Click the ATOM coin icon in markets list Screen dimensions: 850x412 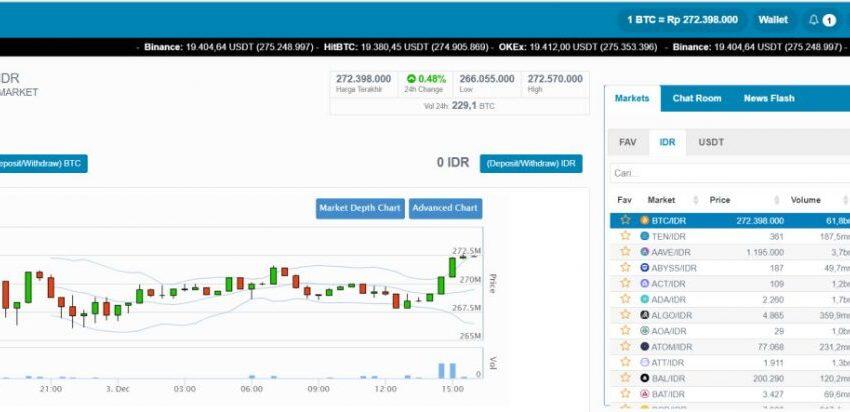click(x=645, y=346)
